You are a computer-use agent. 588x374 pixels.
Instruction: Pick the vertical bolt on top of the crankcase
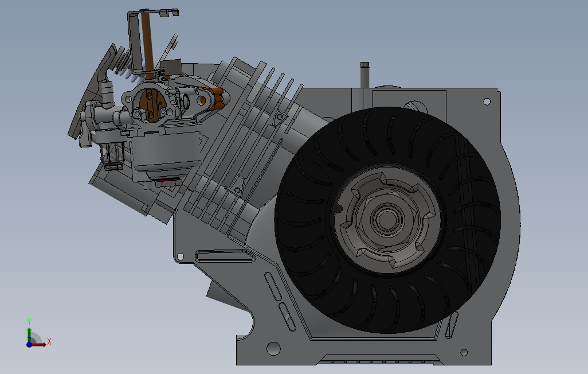tap(364, 75)
